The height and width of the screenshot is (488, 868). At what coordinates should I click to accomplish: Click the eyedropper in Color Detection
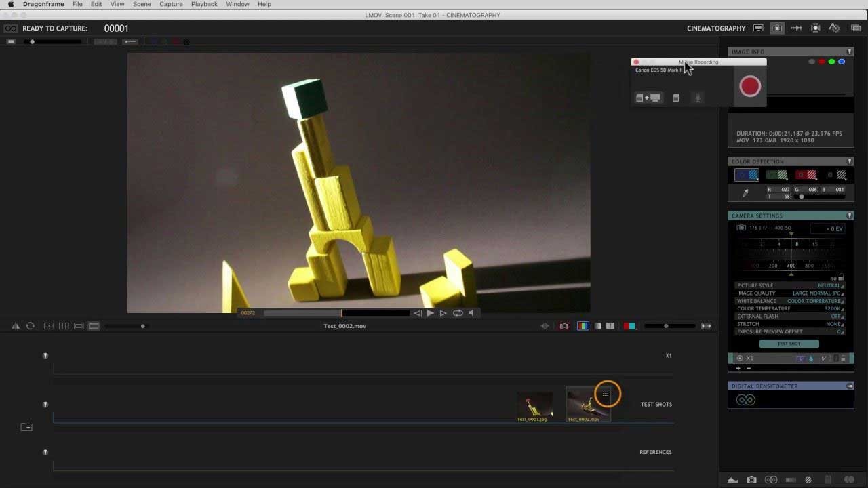click(x=746, y=193)
